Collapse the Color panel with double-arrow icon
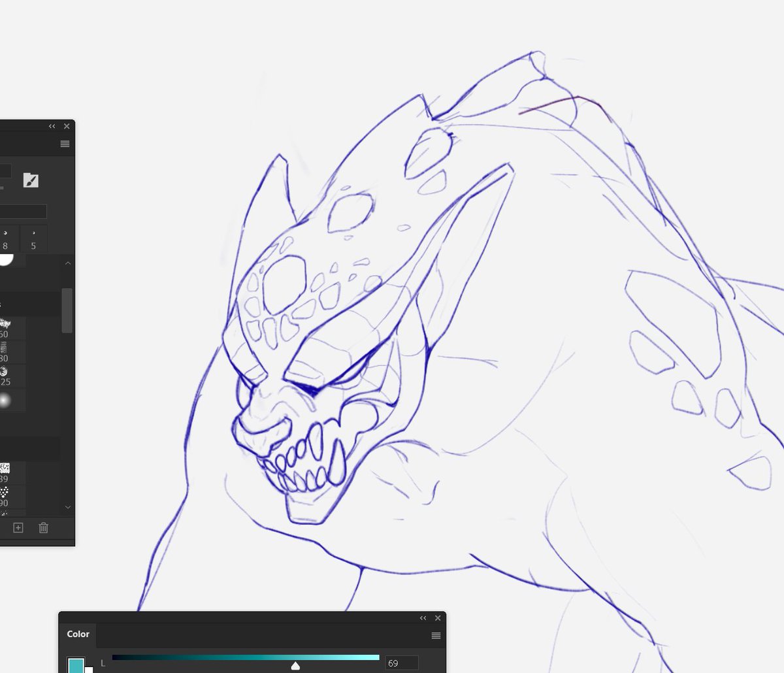Screen dimensions: 784x673 [423, 618]
